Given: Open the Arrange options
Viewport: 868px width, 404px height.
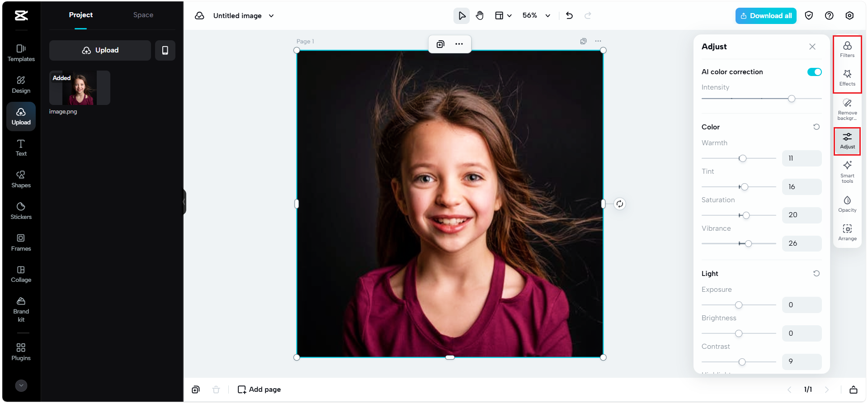Looking at the screenshot, I should click(847, 233).
